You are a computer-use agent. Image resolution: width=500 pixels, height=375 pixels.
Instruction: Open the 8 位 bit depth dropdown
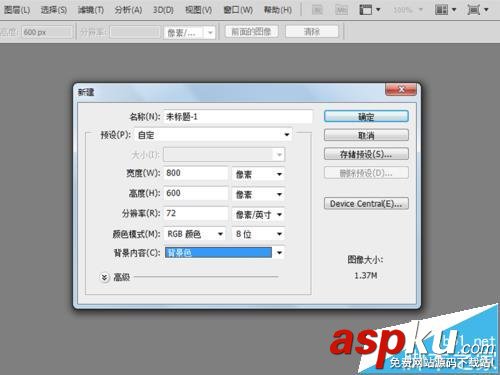[259, 234]
